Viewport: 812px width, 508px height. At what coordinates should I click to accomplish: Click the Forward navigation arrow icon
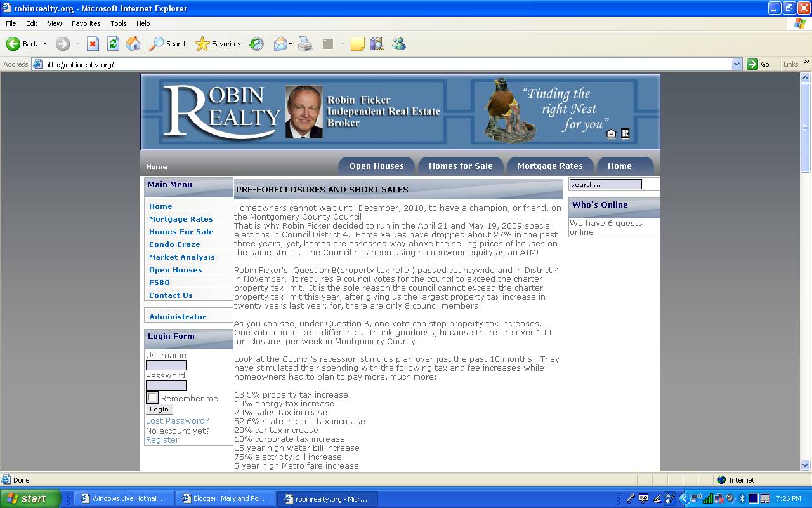point(62,44)
